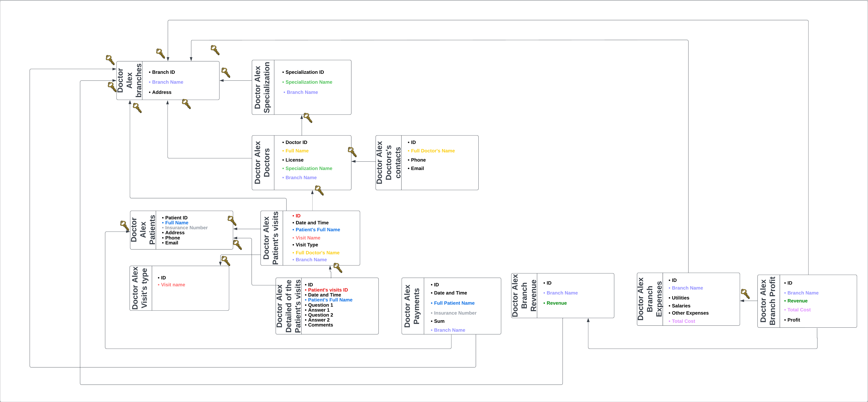Select 'Sum' in the Payments table
Viewport: 868px width, 402px height.
(x=439, y=321)
